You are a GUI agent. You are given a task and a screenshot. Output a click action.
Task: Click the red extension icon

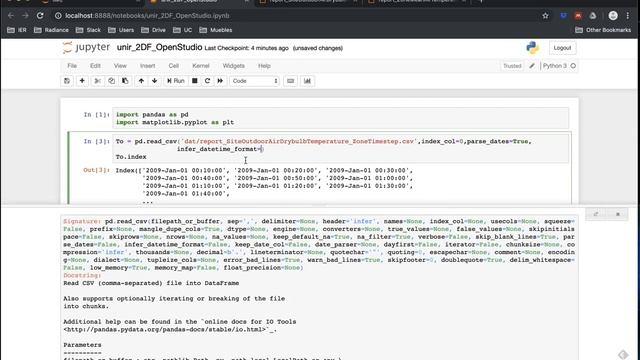[578, 16]
